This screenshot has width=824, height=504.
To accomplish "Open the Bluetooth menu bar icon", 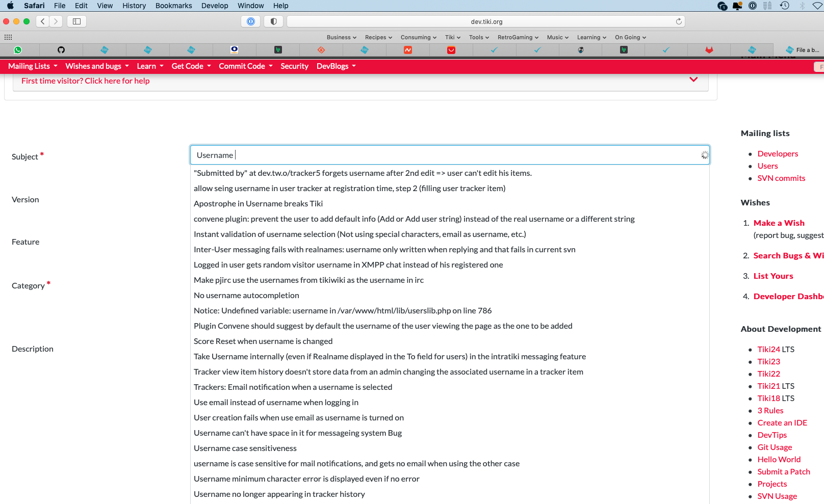I will pyautogui.click(x=802, y=6).
